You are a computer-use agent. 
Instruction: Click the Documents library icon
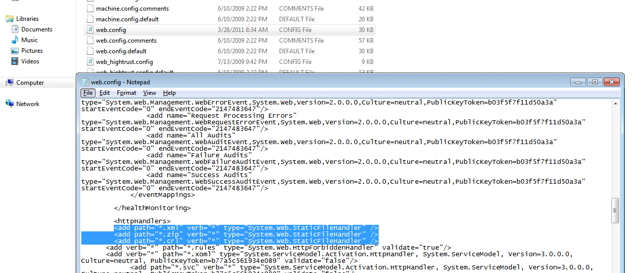(16, 29)
